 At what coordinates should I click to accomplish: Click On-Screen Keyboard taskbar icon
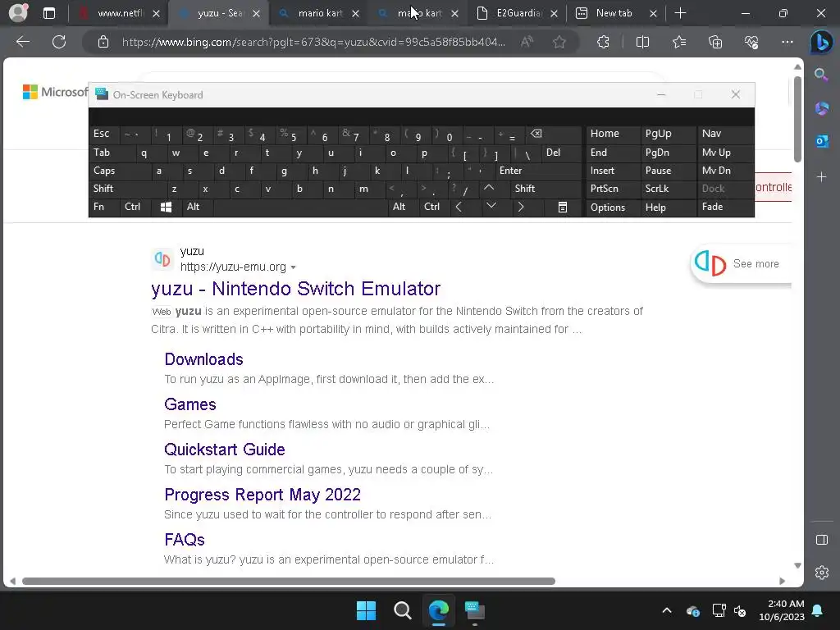[x=475, y=610]
